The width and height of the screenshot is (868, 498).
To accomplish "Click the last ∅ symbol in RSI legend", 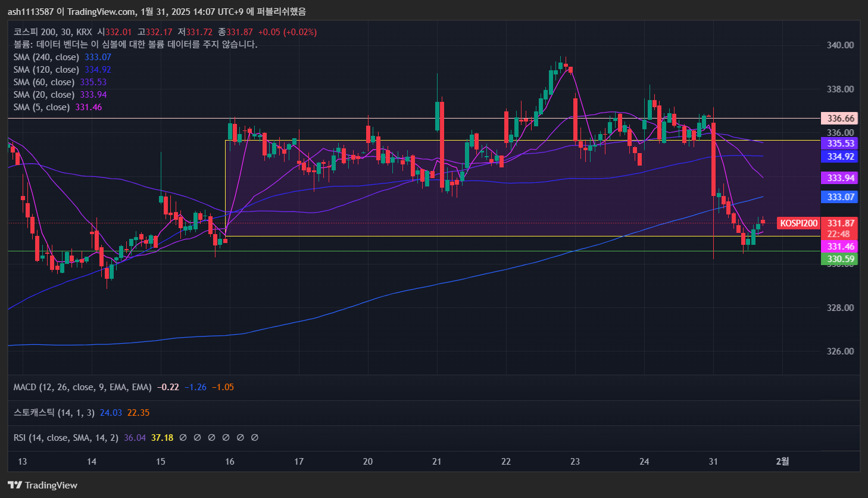I will (x=254, y=438).
